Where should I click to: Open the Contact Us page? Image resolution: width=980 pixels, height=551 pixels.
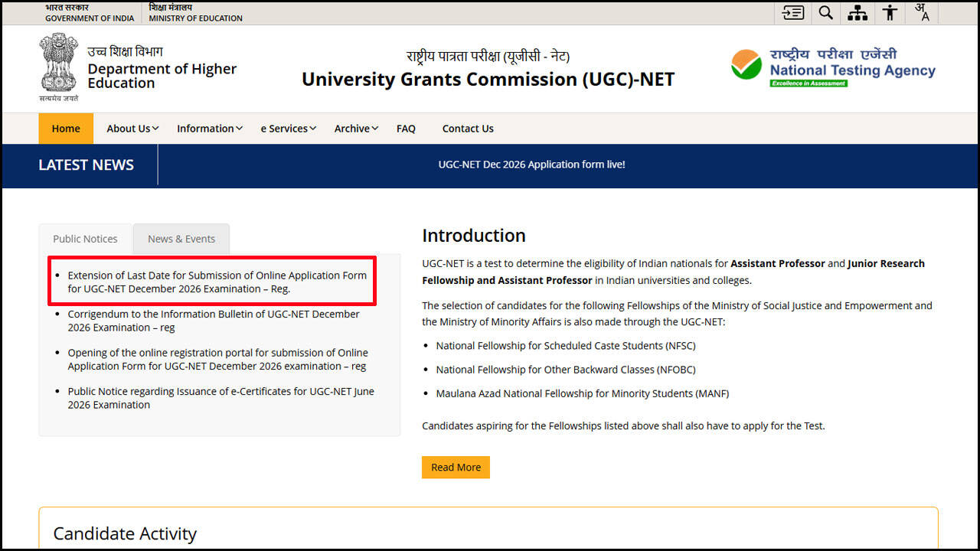tap(468, 129)
